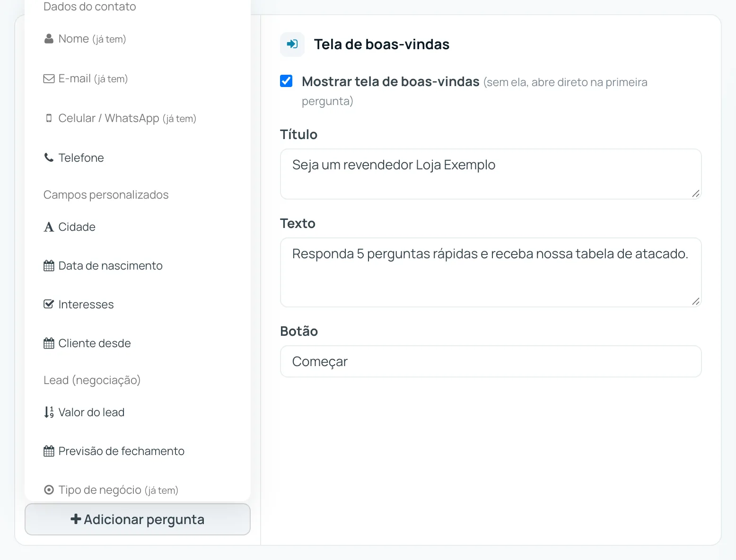Click the Texto text area resize handle
This screenshot has width=736, height=560.
(696, 301)
